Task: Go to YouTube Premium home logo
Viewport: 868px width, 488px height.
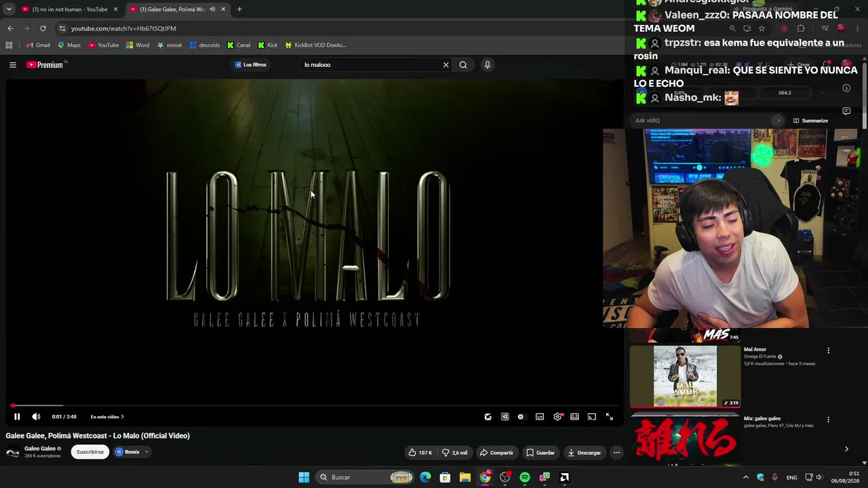Action: tap(45, 65)
